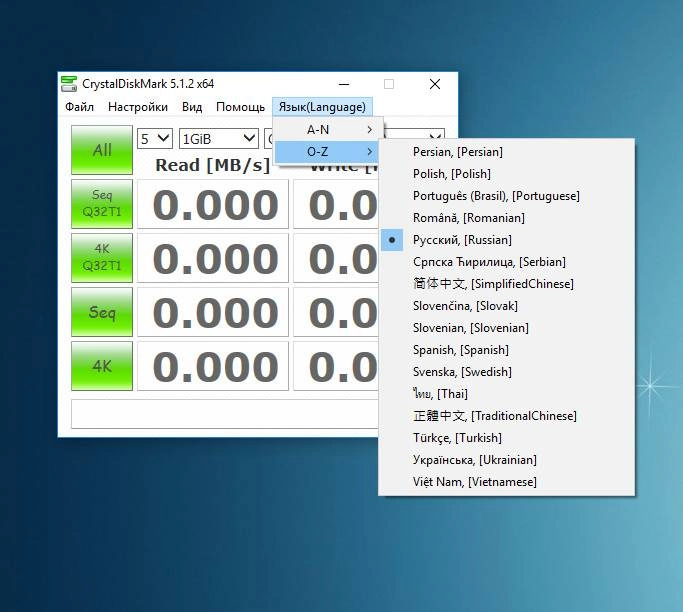Open the Файл menu
Viewport: 683px width, 612px height.
tap(79, 107)
